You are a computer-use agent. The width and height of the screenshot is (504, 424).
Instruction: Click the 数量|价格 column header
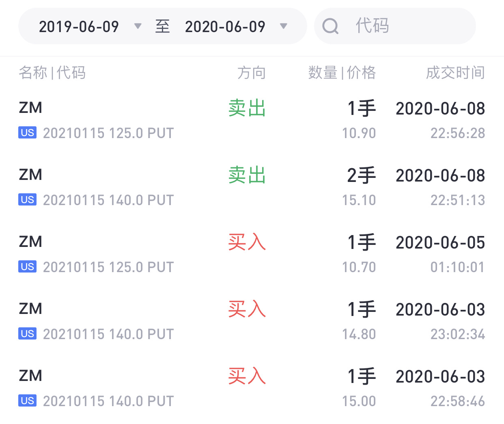pos(342,73)
